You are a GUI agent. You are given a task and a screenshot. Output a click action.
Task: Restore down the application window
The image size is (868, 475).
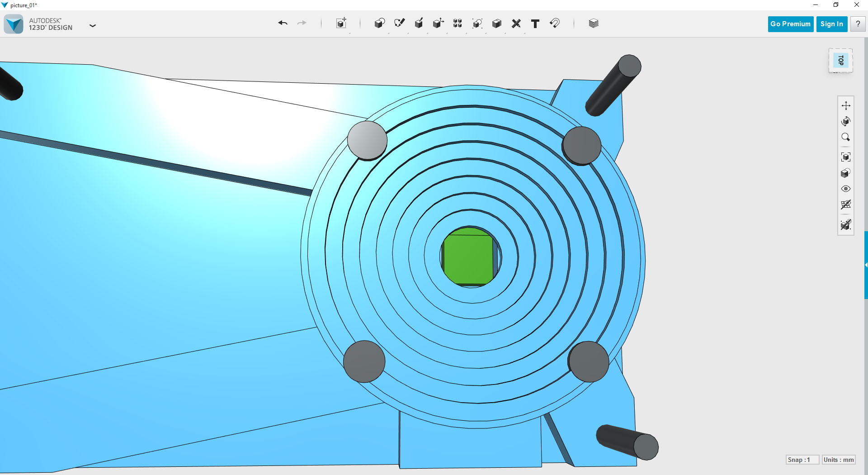(836, 5)
